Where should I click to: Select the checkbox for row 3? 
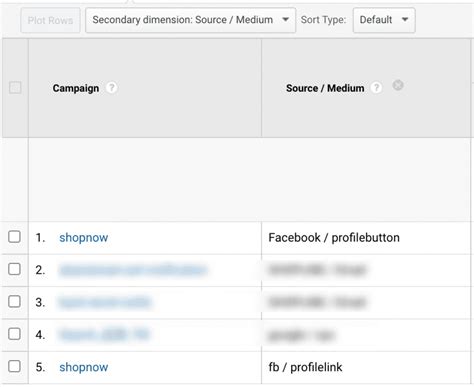point(14,301)
